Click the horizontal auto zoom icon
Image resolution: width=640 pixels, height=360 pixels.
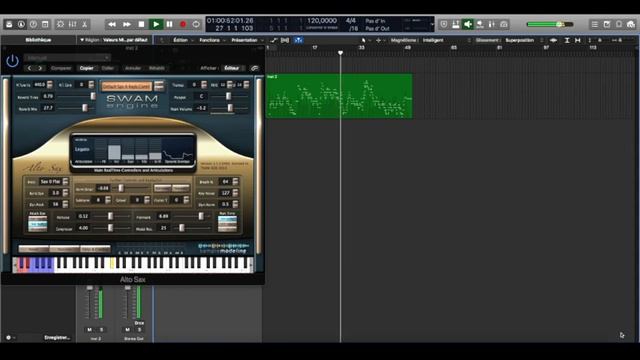[x=578, y=40]
